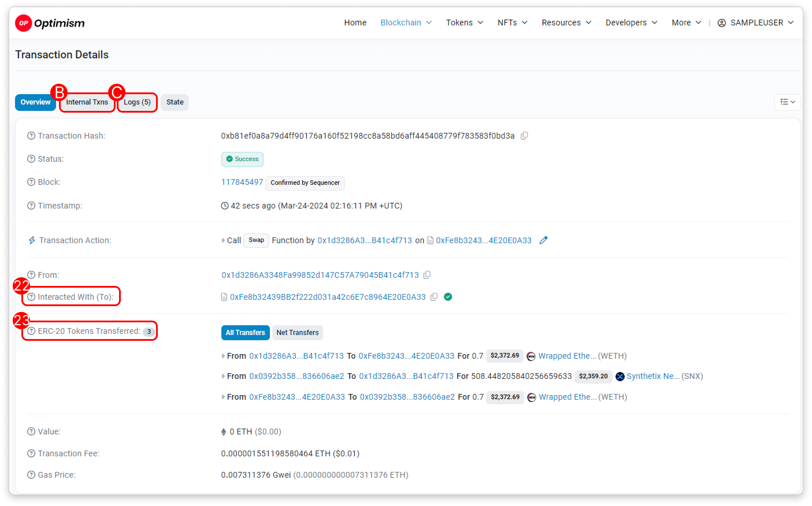Click the user account icon beside SAMPLEUSER
The width and height of the screenshot is (812, 506).
(722, 23)
